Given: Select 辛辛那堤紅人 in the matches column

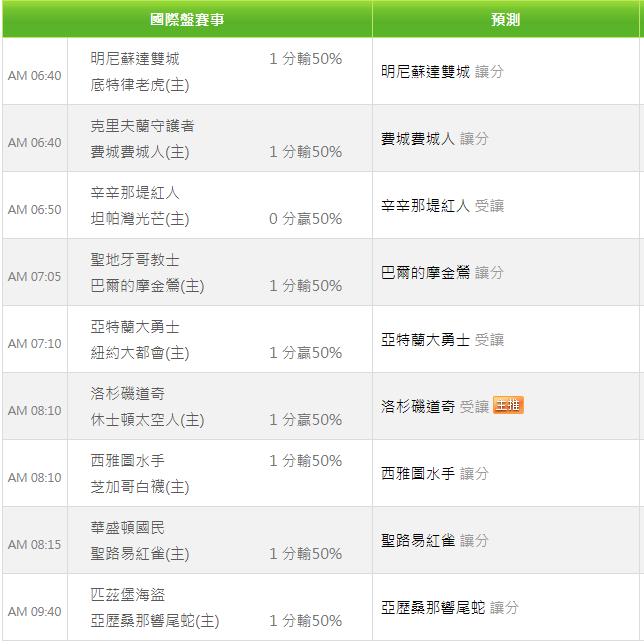Looking at the screenshot, I should (x=135, y=193).
